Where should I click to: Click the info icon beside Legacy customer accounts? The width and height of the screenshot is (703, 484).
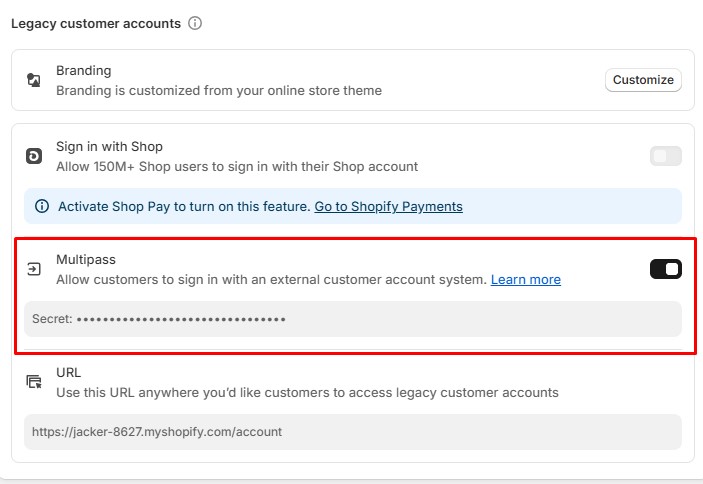[195, 23]
